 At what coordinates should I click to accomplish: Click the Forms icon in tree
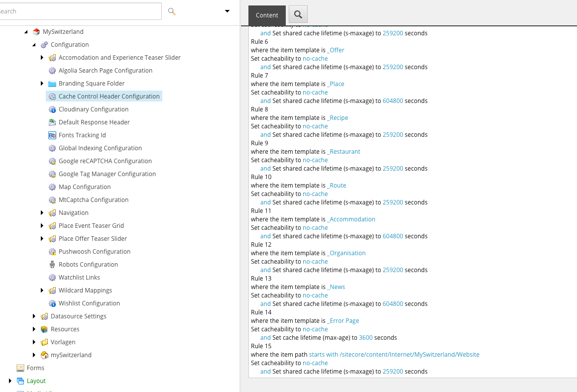click(x=20, y=368)
